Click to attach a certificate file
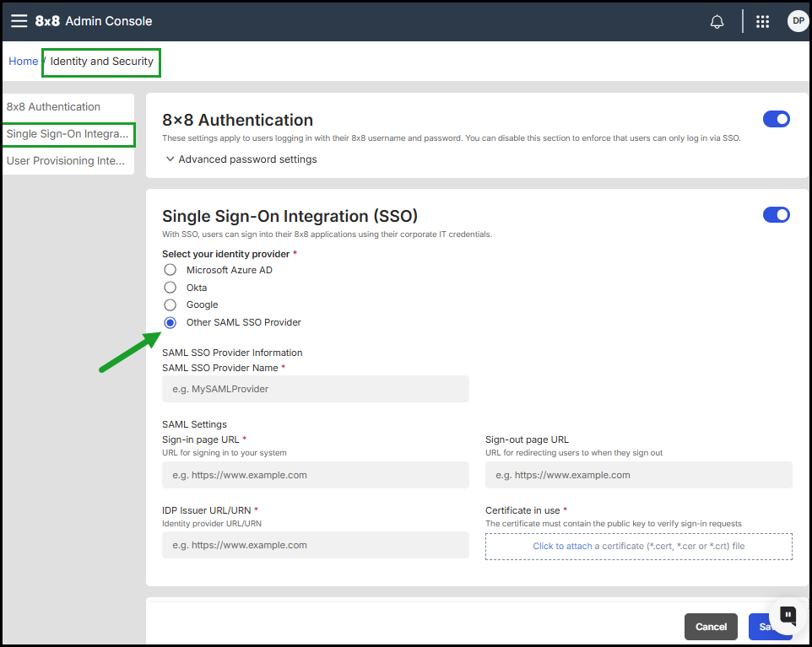This screenshot has height=647, width=812. (x=562, y=546)
